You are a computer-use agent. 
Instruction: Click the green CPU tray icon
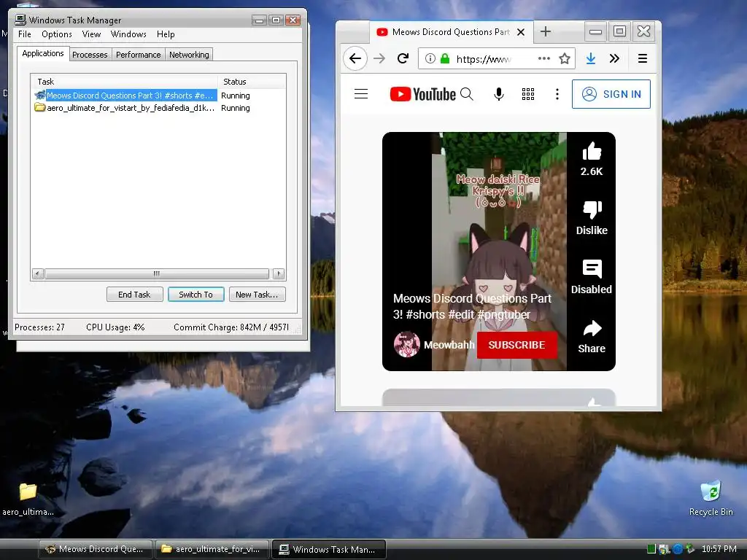651,549
